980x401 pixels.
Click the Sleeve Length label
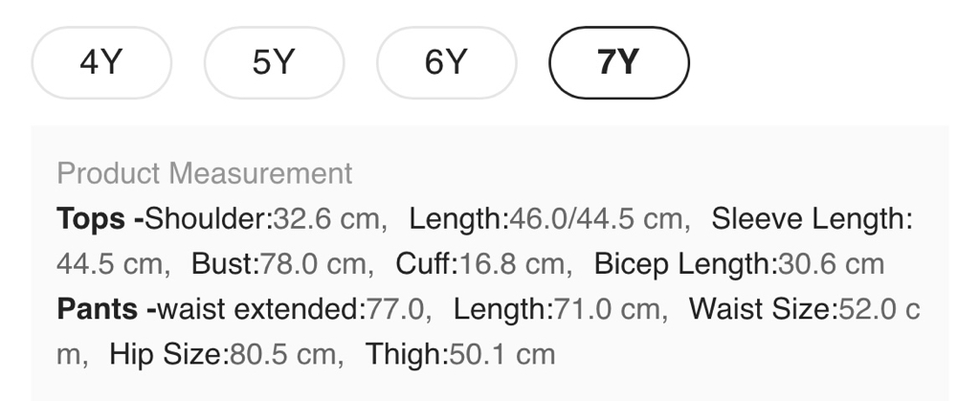[x=812, y=219]
